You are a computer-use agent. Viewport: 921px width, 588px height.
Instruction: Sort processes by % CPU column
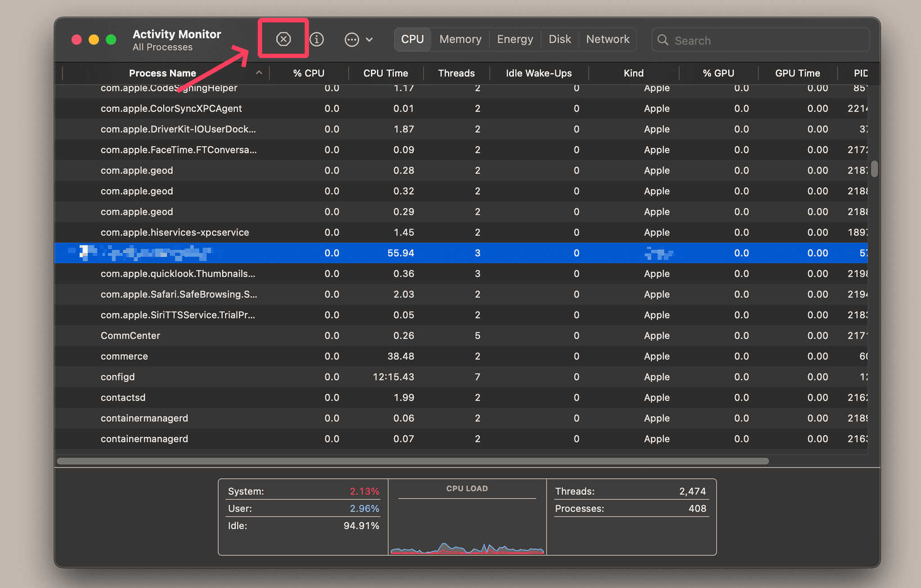tap(308, 73)
